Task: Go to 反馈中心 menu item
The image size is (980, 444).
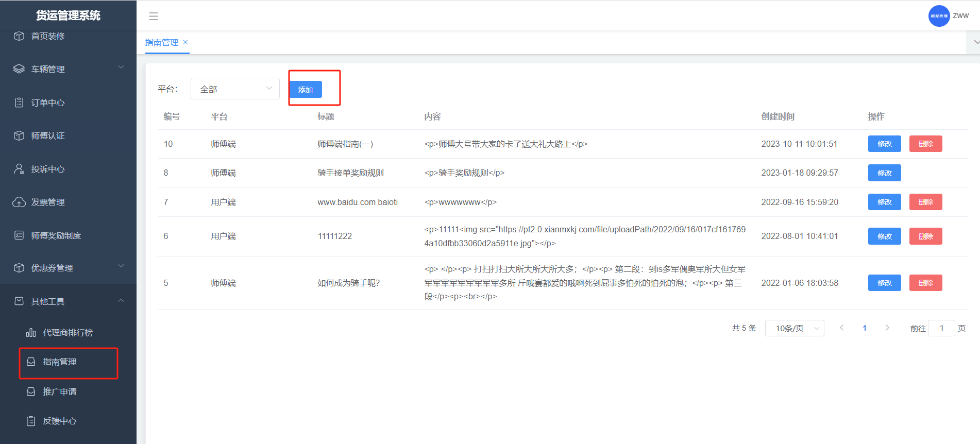Action: click(60, 421)
